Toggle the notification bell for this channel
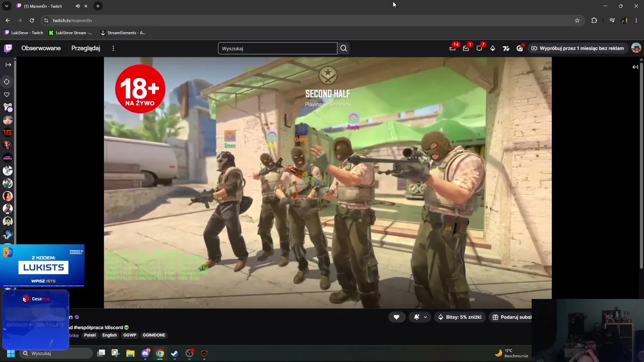Viewport: 644px width, 362px height. pyautogui.click(x=417, y=317)
